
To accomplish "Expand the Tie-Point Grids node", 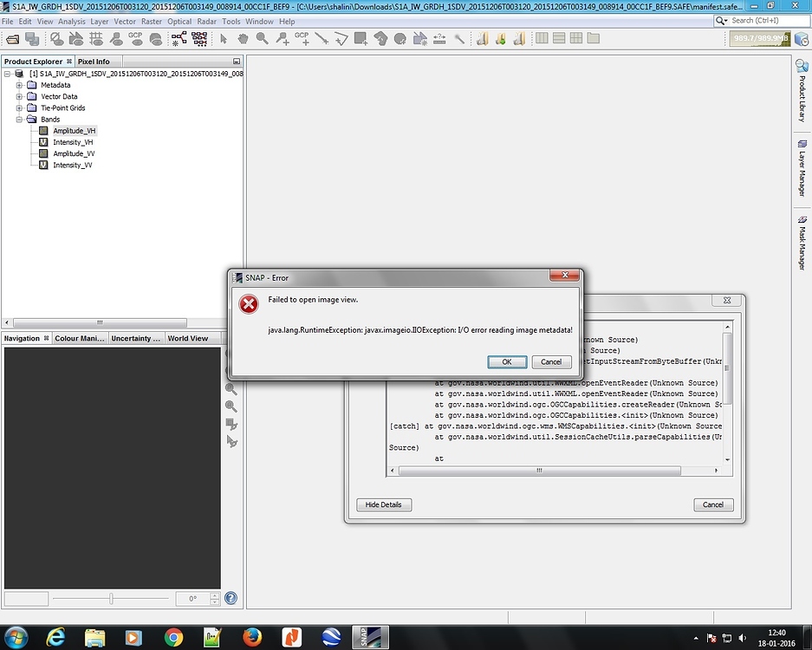I will click(19, 107).
